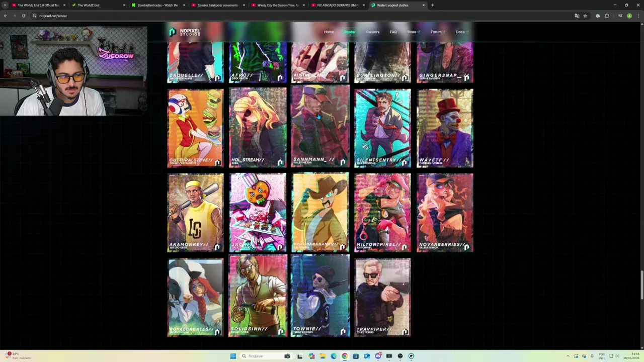Click NoPixel badge icon on GutturalSteve card
Image resolution: width=644 pixels, height=362 pixels.
coord(217,162)
